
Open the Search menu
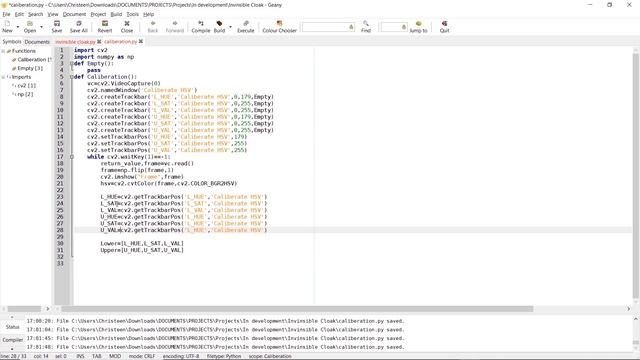click(36, 14)
